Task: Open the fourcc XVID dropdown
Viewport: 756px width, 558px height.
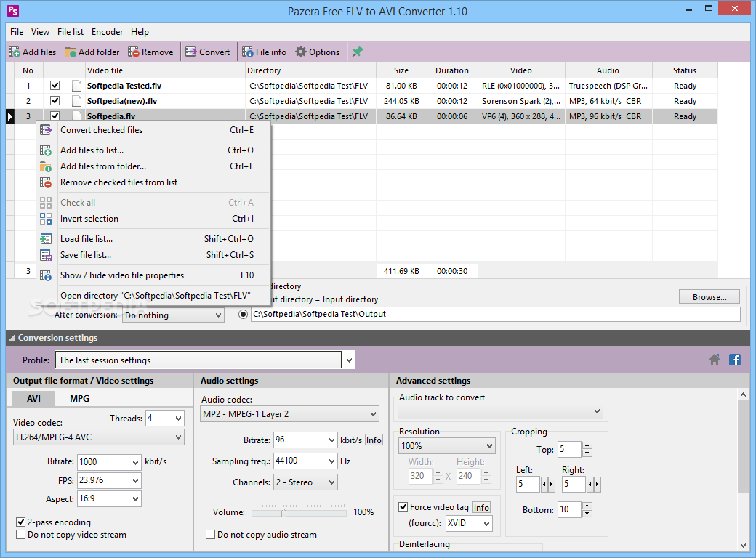Action: pyautogui.click(x=486, y=523)
